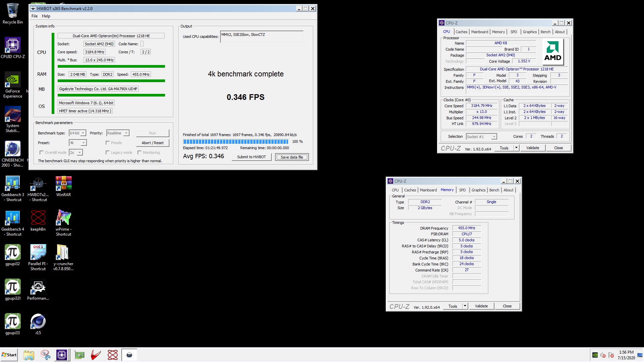Screen dimensions: 644x362
Task: Select SPD tab in lower CPU-Z window
Action: click(462, 190)
